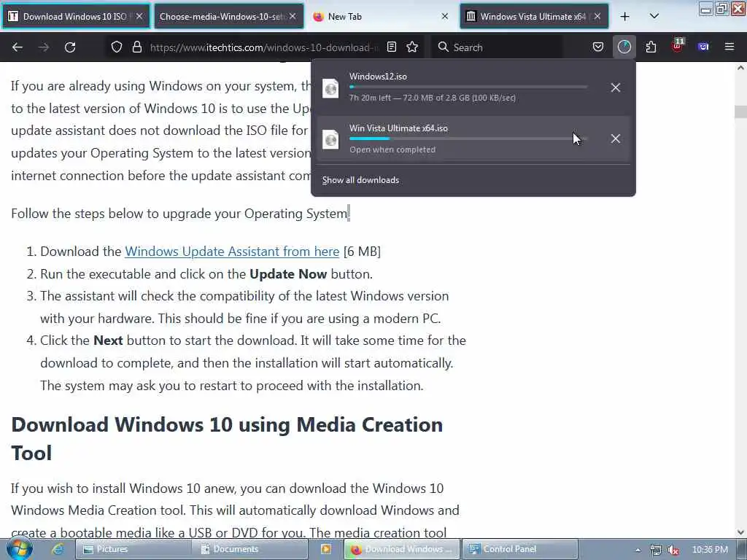Close the Choose-media-Windows-10 tab
Screen dimensions: 747x560
(x=293, y=16)
